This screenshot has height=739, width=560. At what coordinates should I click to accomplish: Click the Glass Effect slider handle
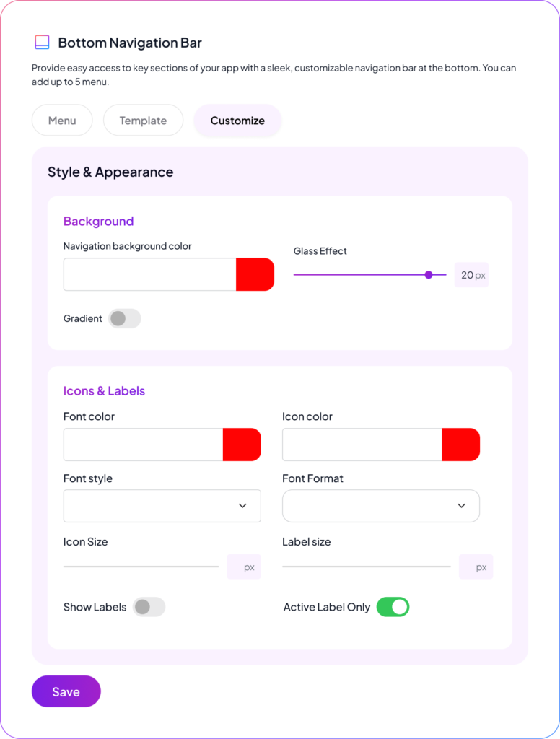(x=429, y=275)
